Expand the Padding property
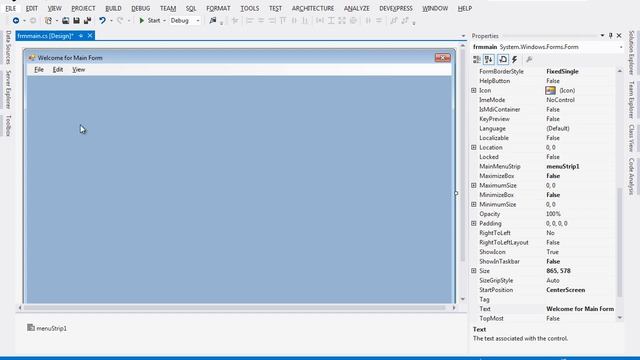The image size is (640, 360). [x=474, y=223]
